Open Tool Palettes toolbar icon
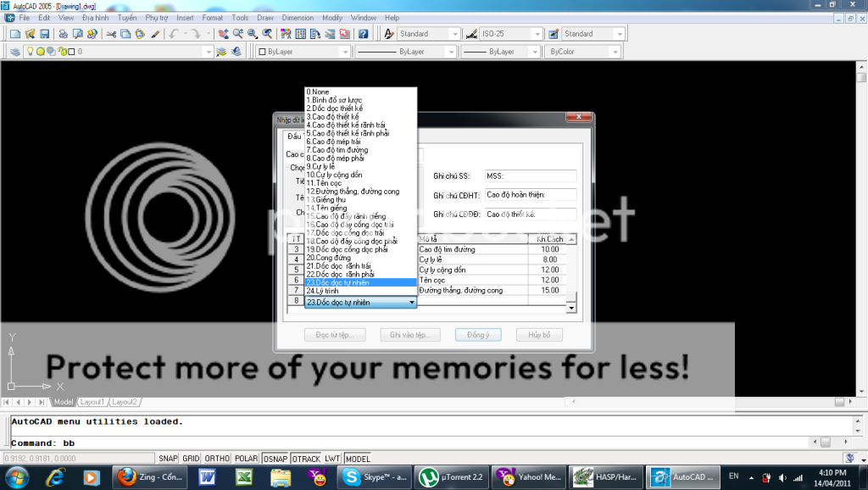 (x=315, y=34)
